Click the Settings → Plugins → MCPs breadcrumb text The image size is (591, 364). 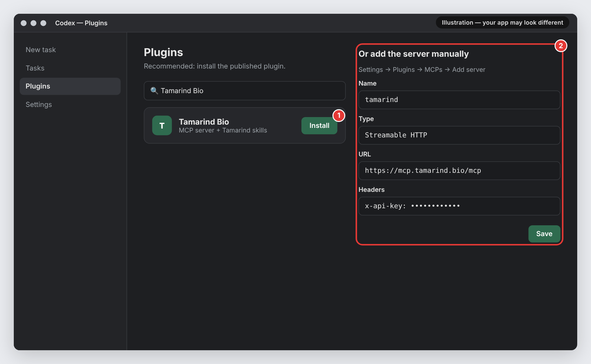point(422,70)
